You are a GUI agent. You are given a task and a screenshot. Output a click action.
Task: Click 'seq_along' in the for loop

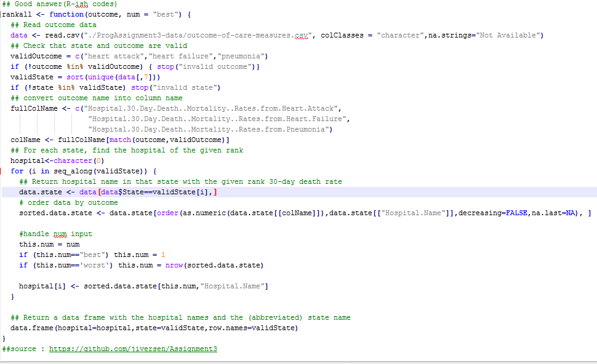click(x=73, y=171)
